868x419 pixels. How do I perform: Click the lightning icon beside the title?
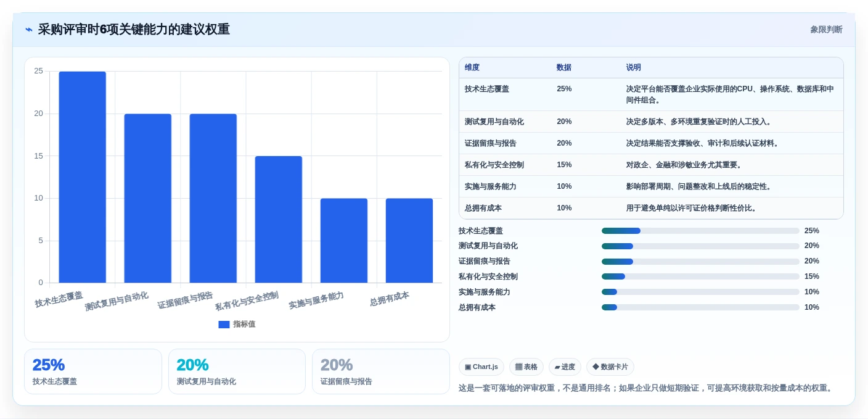click(x=29, y=30)
